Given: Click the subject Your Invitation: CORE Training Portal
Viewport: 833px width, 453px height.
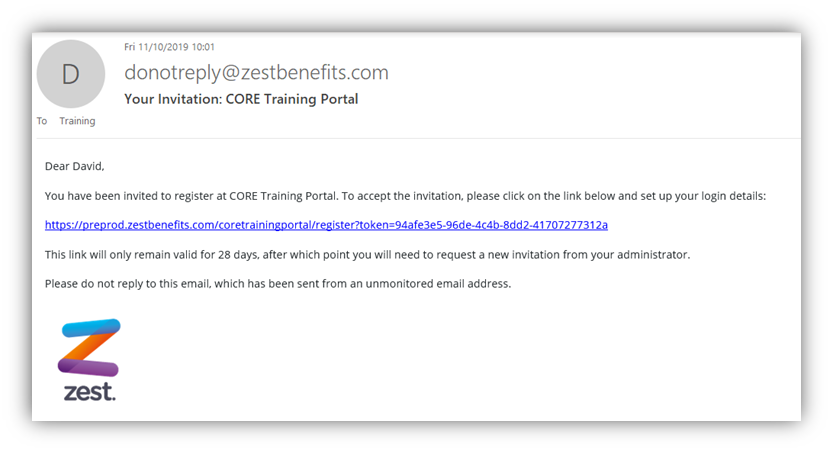Looking at the screenshot, I should coord(241,99).
